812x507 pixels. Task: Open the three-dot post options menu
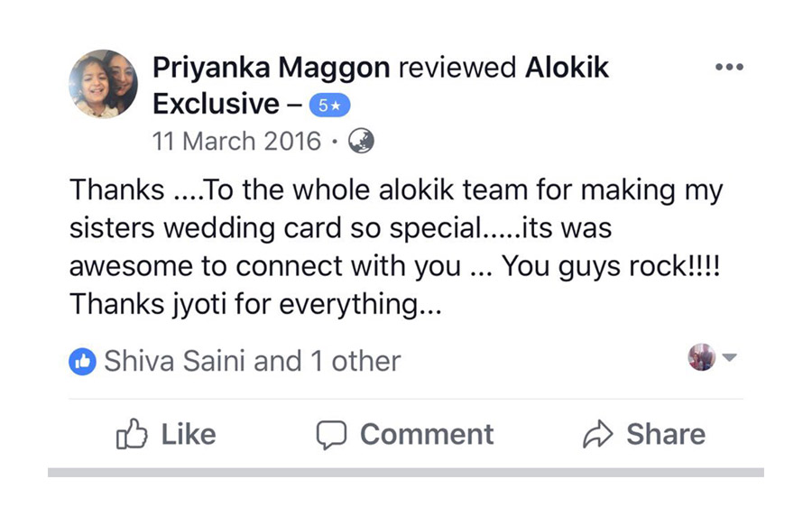(x=729, y=67)
